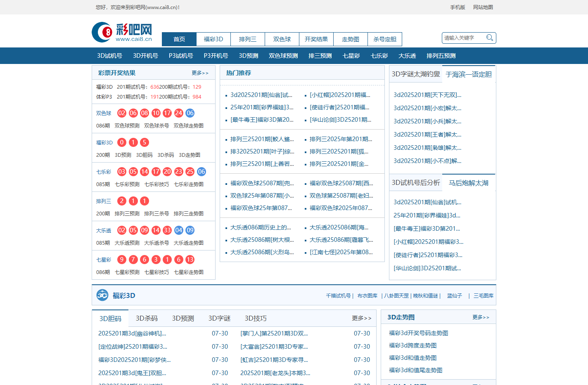Select 大乐透 in blue menu bar

click(407, 56)
